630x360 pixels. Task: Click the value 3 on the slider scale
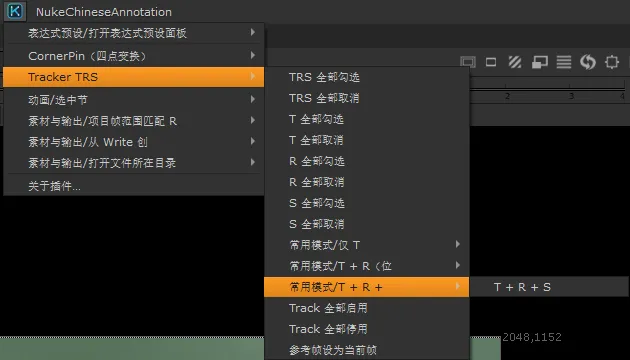point(571,96)
